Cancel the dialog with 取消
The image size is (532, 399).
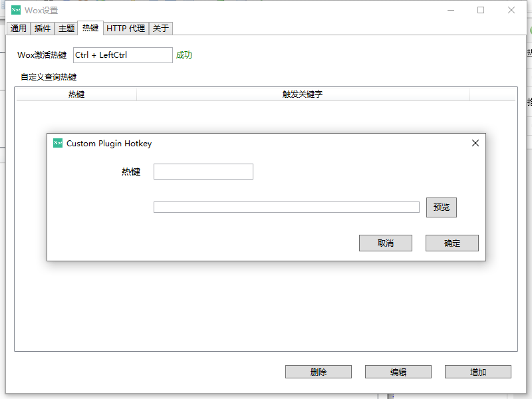click(386, 243)
